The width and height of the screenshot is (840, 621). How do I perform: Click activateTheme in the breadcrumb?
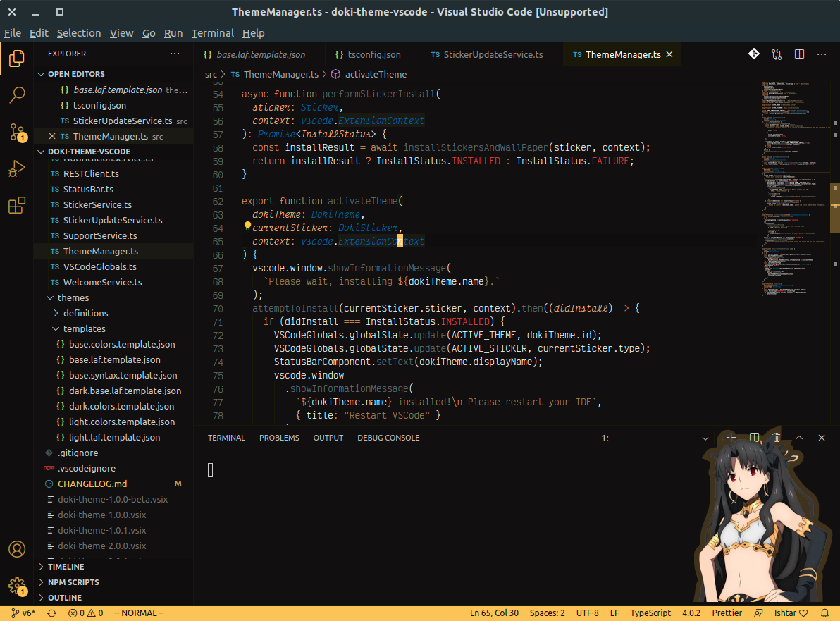pyautogui.click(x=376, y=75)
